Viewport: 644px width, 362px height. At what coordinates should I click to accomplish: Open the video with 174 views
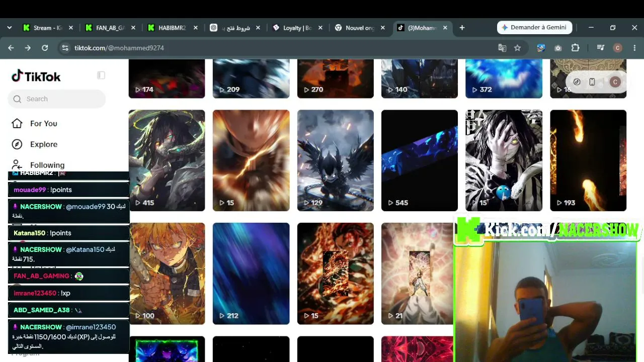(x=167, y=78)
